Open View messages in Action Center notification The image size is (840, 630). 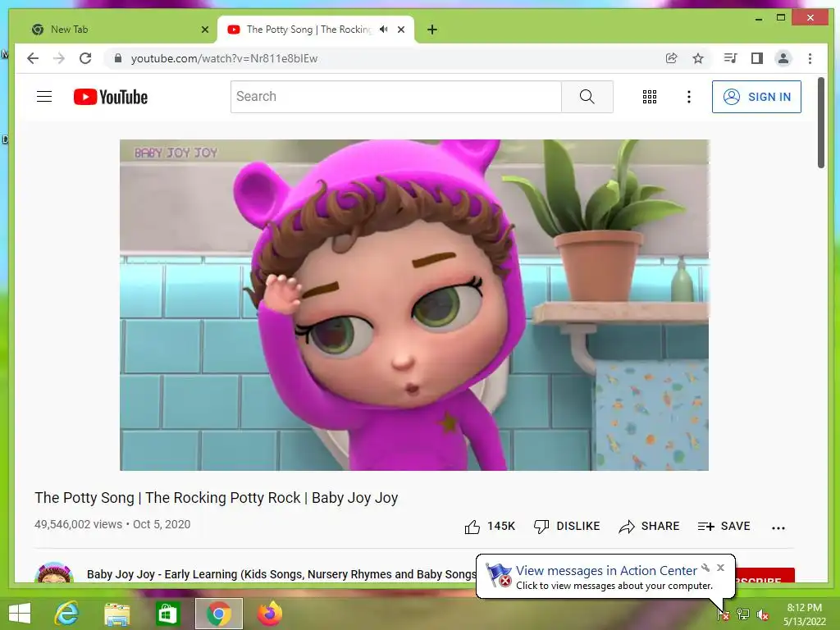(606, 571)
